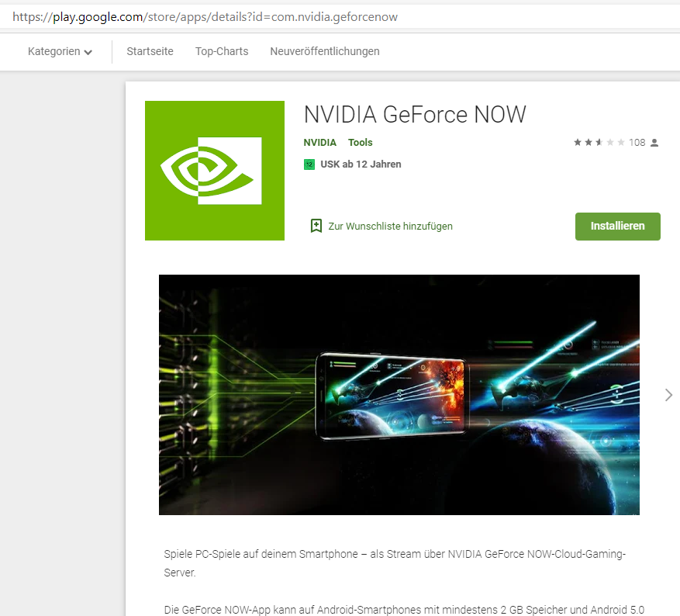Click description line starting Die GeForce NOW-App
This screenshot has width=680, height=616.
(404, 610)
